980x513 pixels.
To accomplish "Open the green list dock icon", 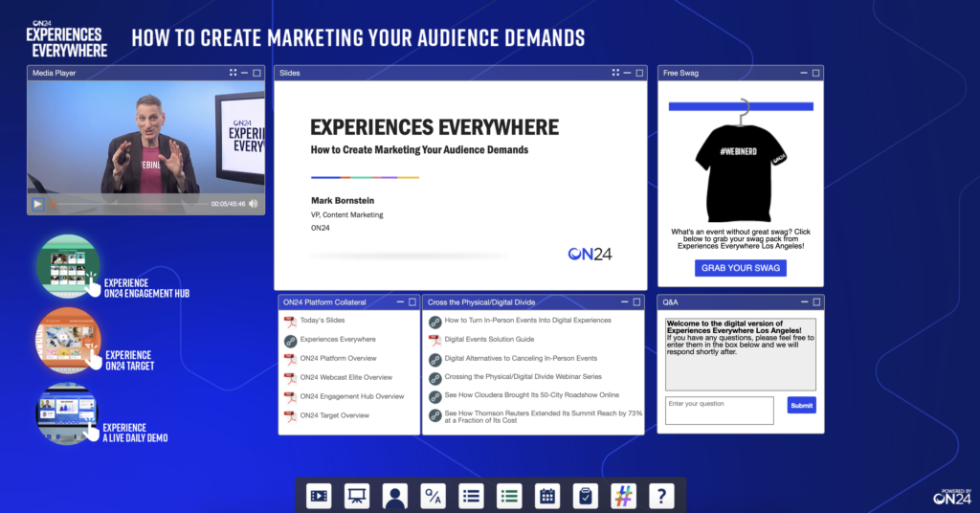I will tap(509, 496).
